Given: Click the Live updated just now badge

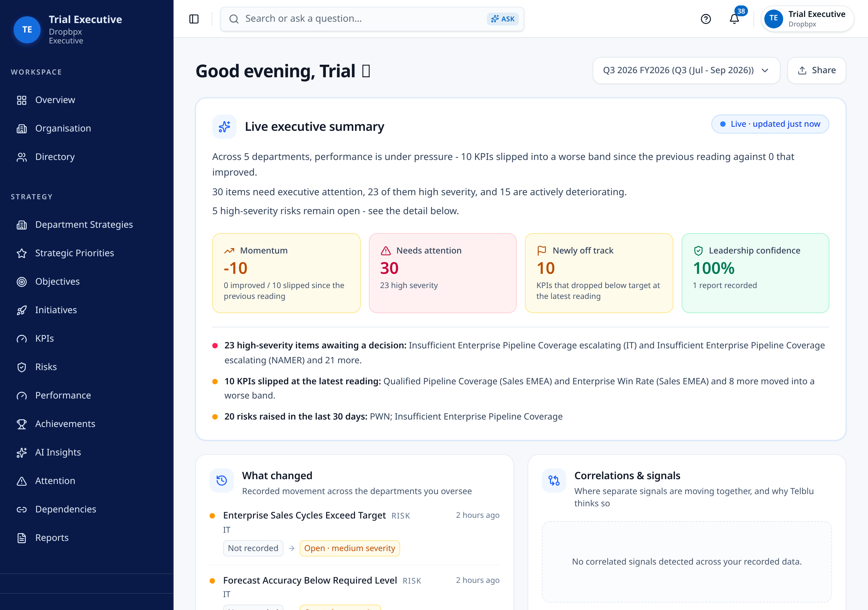Looking at the screenshot, I should click(x=770, y=124).
